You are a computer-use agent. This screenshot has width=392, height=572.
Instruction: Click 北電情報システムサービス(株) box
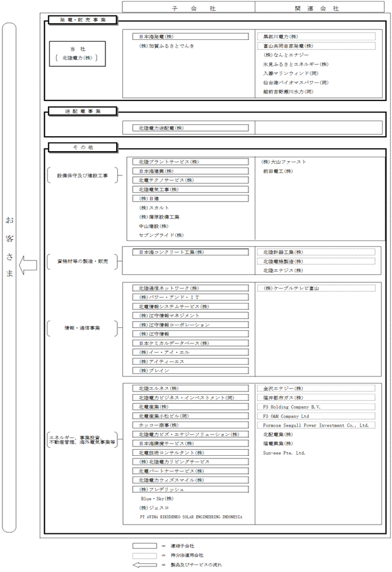pyautogui.click(x=190, y=307)
